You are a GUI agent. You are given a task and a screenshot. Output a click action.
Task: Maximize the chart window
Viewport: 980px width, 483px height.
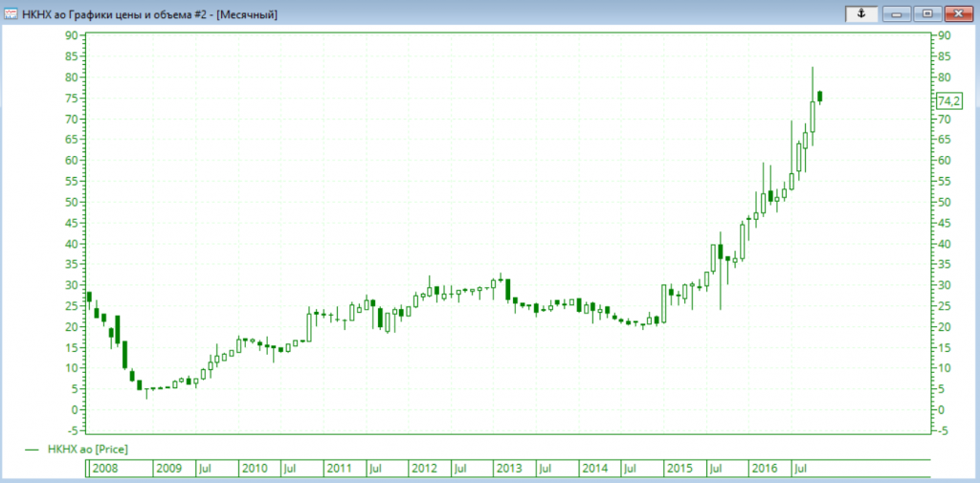pos(926,13)
